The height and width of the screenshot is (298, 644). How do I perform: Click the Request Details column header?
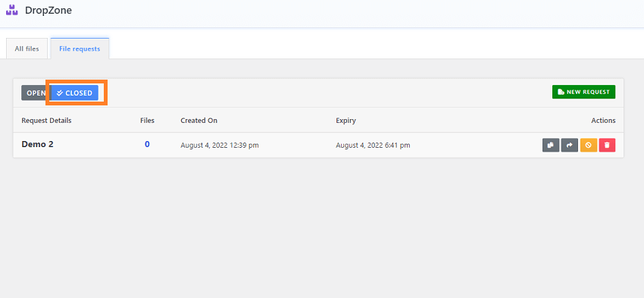click(46, 121)
